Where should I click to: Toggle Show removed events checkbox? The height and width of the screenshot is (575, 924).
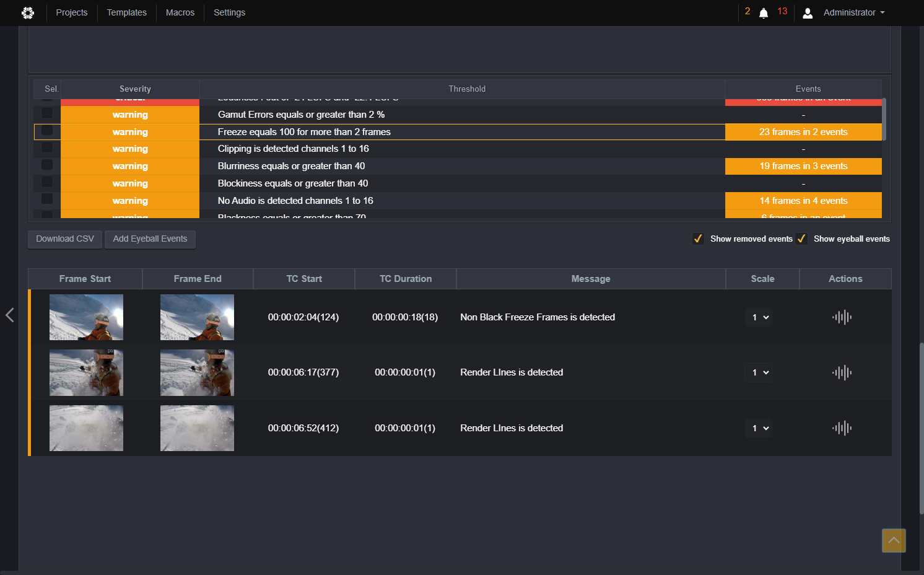coord(698,239)
